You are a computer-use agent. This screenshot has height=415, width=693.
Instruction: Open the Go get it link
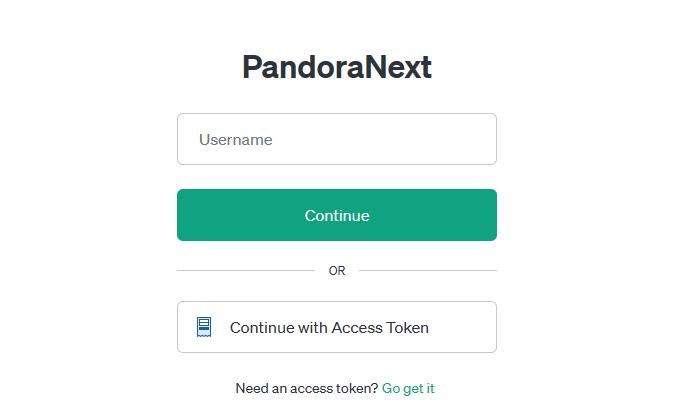[408, 388]
